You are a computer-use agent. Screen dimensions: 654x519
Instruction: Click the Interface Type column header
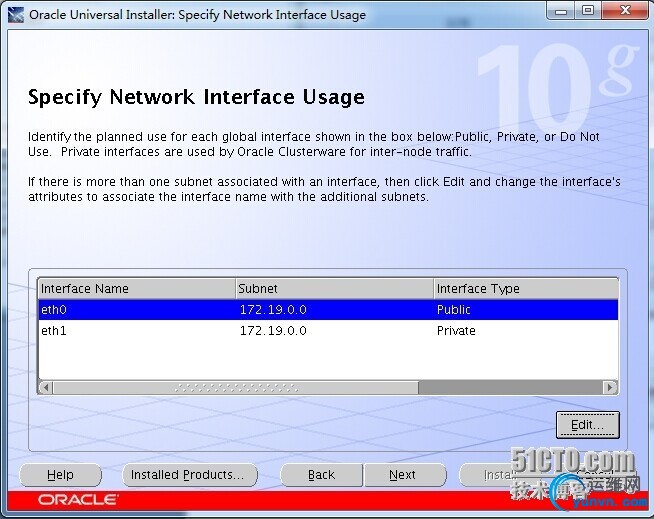point(526,289)
